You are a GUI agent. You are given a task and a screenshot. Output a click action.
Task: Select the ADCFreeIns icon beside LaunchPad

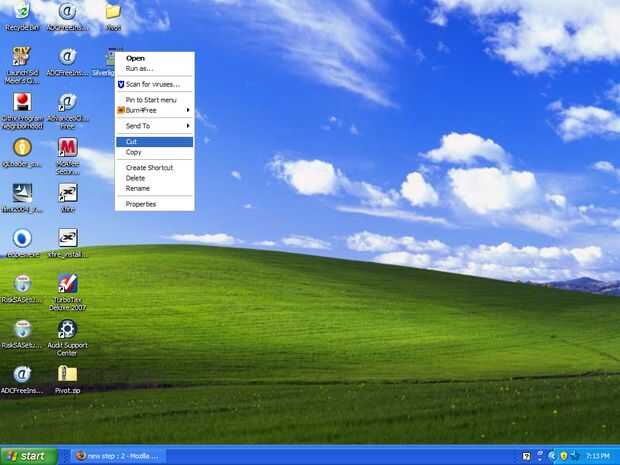click(68, 61)
